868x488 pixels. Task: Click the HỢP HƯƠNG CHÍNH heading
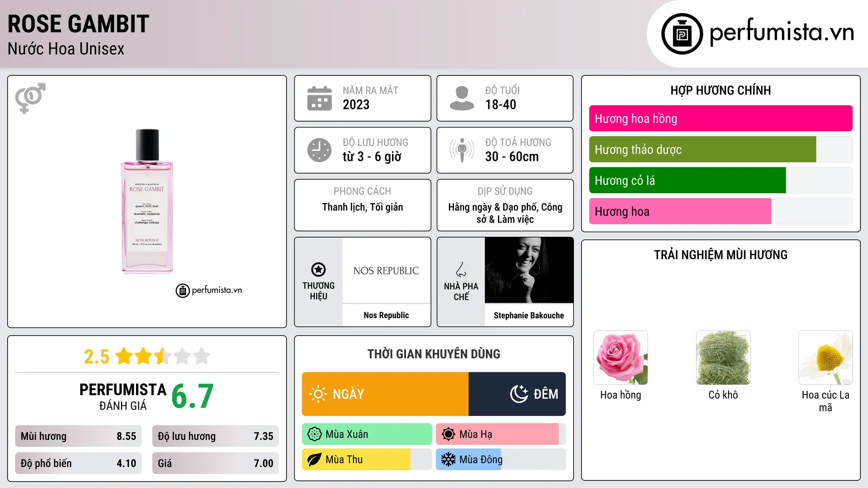721,90
